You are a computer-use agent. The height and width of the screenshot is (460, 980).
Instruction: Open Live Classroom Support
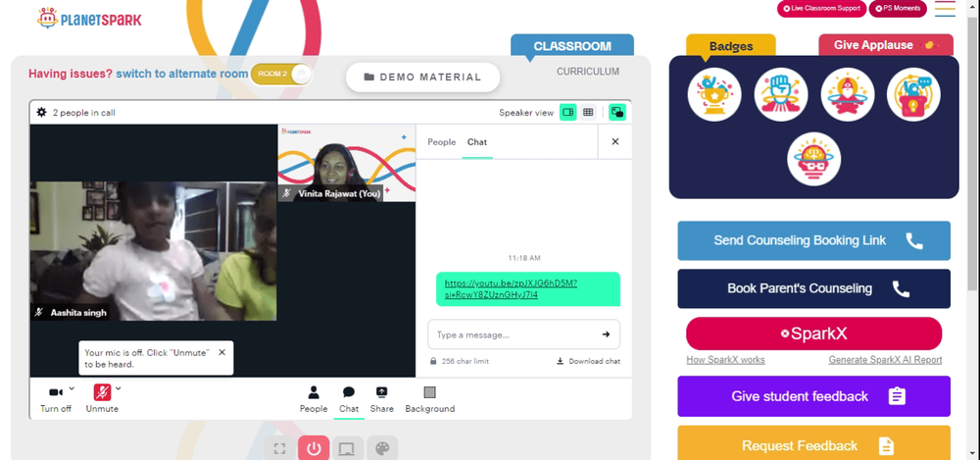click(x=821, y=9)
